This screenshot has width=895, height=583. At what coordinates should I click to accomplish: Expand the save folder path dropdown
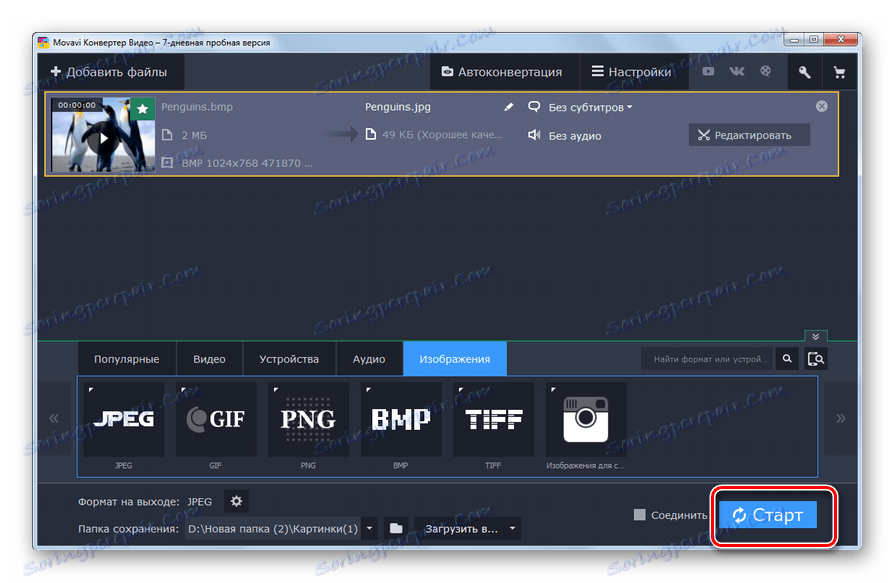tap(369, 529)
